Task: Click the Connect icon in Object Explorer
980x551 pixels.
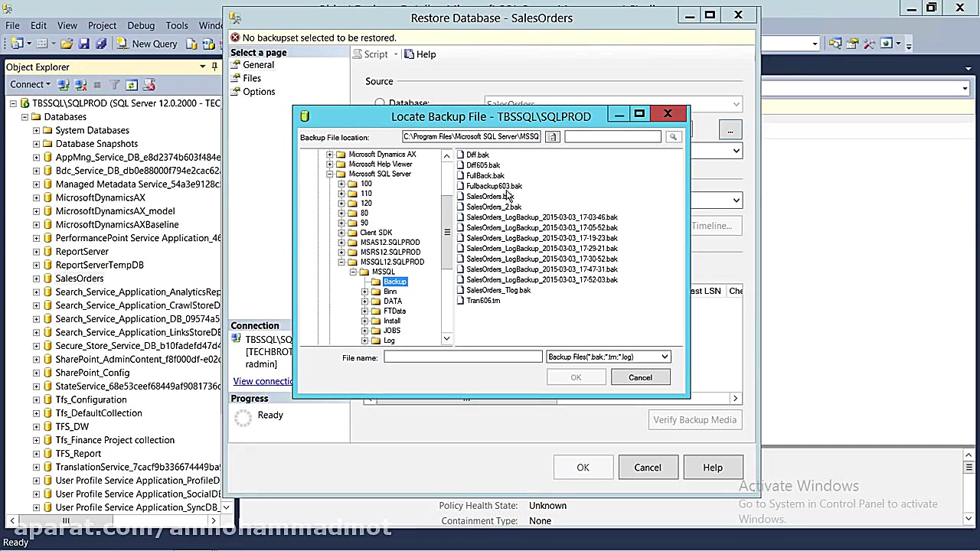Action: pyautogui.click(x=62, y=84)
